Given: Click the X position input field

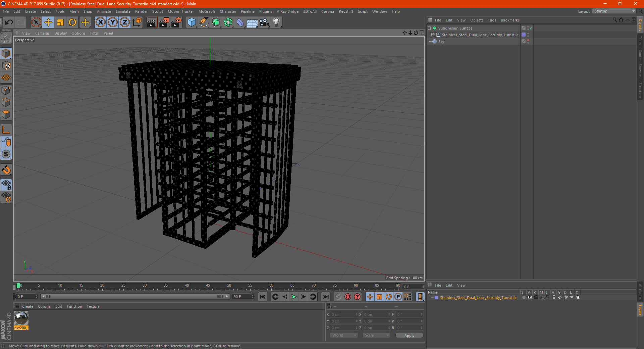Looking at the screenshot, I should click(344, 314).
